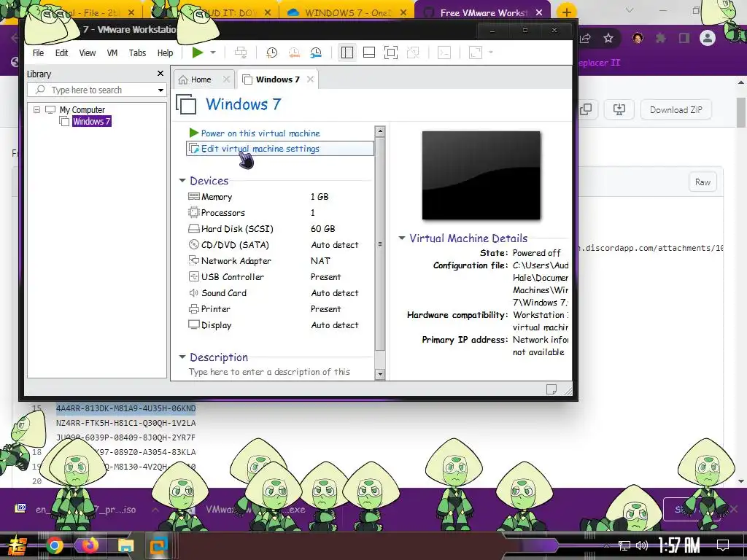The image size is (747, 560).
Task: Click the volume icon in system tray
Action: click(x=642, y=545)
